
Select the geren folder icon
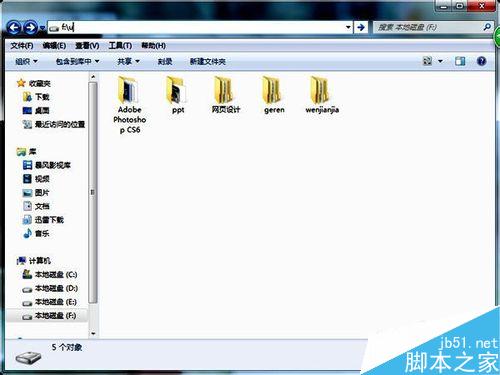pos(273,89)
